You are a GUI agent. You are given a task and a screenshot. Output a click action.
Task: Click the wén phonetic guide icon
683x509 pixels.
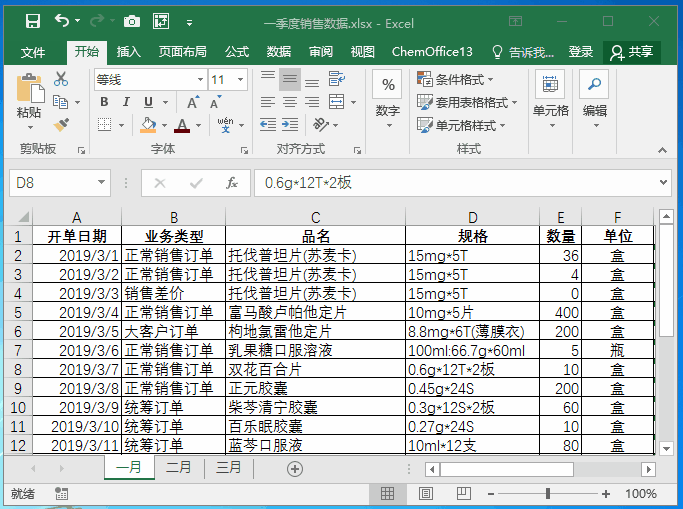click(x=226, y=125)
